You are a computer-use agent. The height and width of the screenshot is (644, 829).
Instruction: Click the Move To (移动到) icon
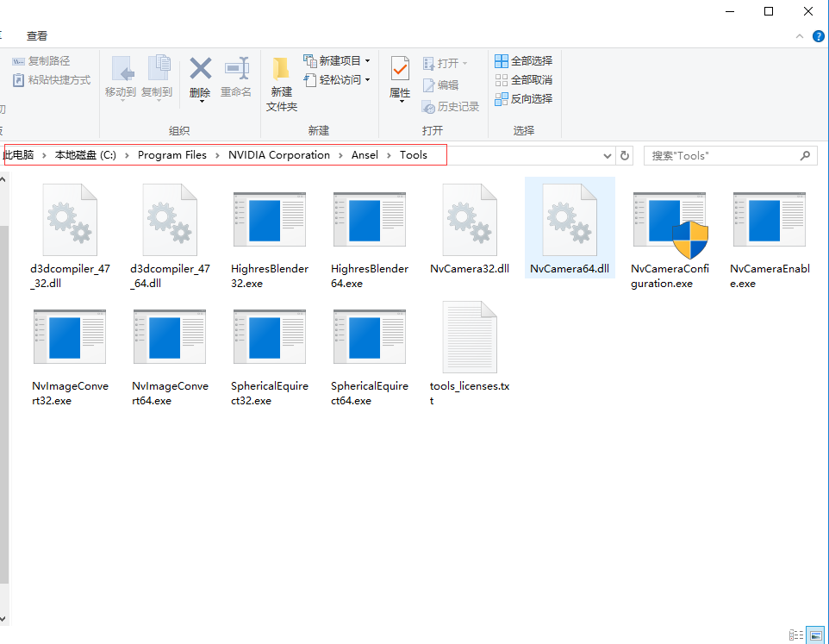point(121,69)
